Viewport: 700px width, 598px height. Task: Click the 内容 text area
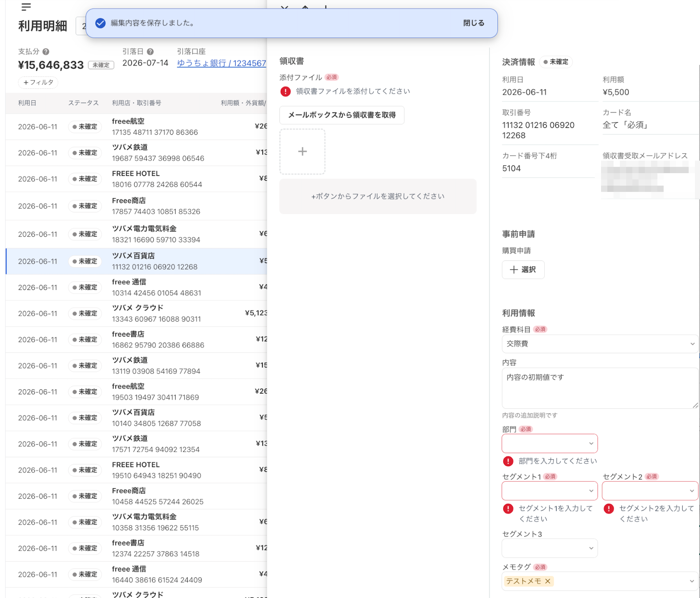(600, 388)
